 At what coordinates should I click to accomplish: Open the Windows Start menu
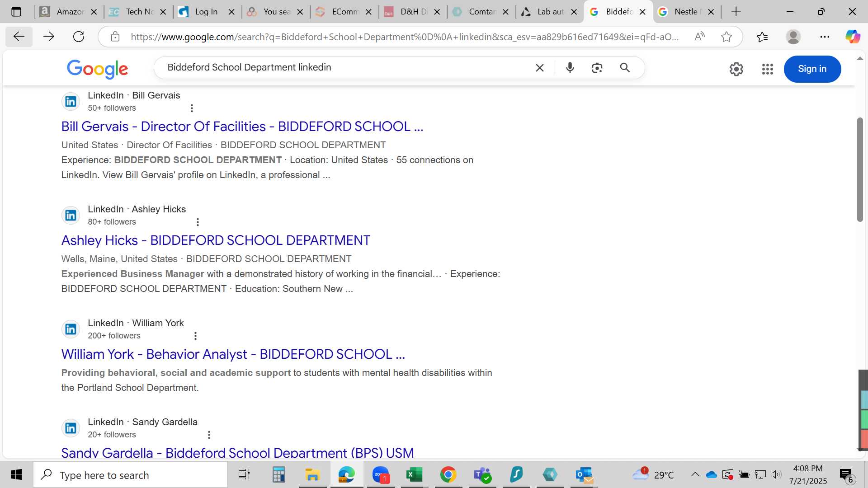[x=16, y=474]
